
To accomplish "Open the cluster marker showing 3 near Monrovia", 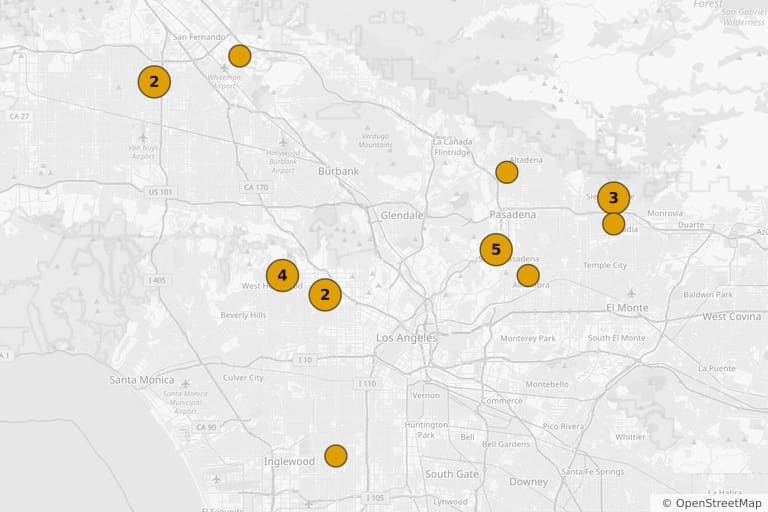I will (613, 198).
